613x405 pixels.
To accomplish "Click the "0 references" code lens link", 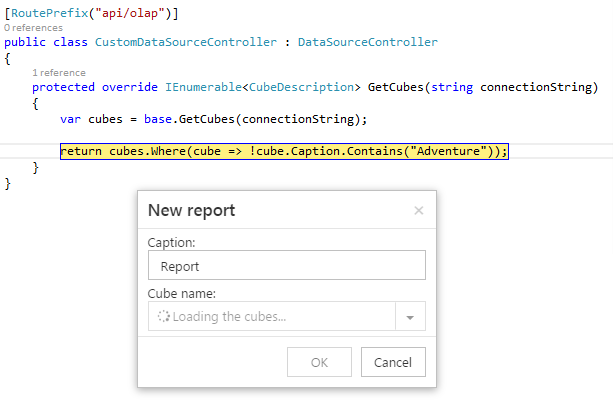I will [33, 28].
